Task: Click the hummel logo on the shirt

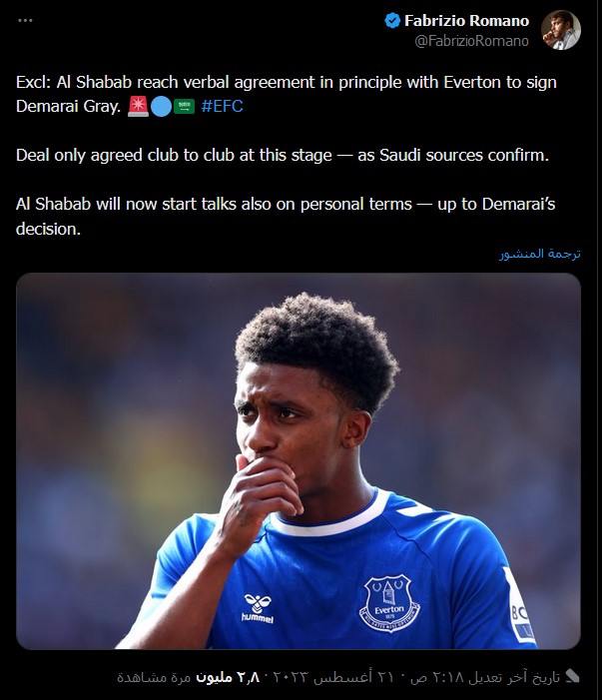Action: [258, 609]
